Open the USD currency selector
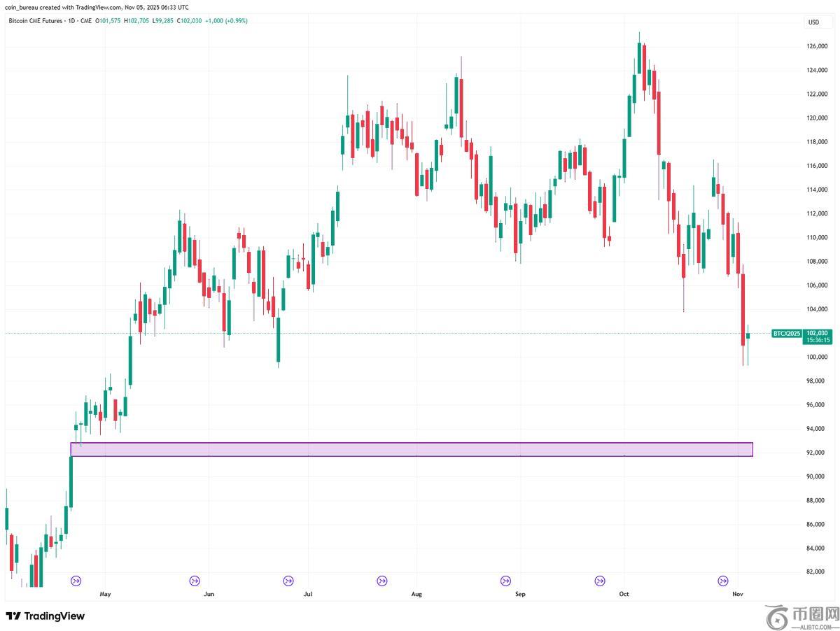This screenshot has height=631, width=840. (x=813, y=22)
